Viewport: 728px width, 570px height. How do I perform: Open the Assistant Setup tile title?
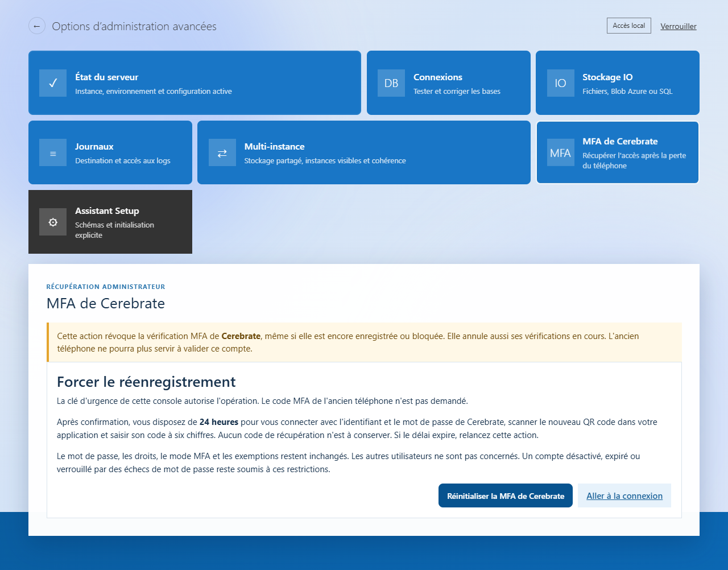pos(107,211)
